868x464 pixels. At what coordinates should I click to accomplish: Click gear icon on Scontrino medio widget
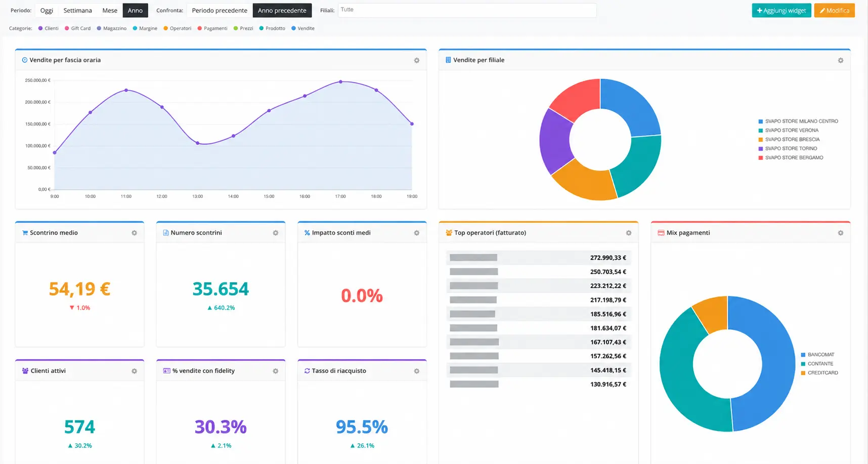(135, 233)
